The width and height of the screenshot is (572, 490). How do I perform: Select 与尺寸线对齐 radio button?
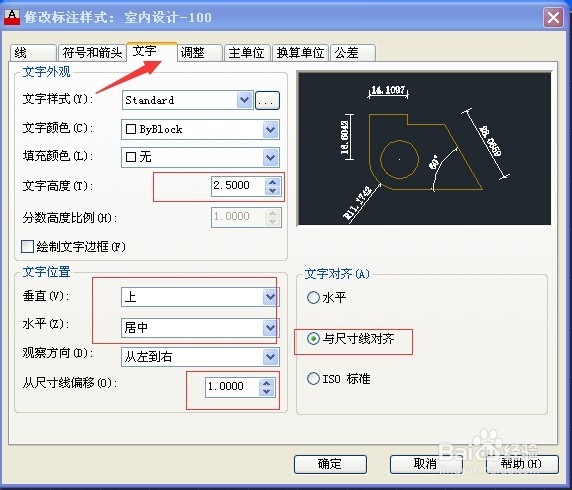[313, 339]
